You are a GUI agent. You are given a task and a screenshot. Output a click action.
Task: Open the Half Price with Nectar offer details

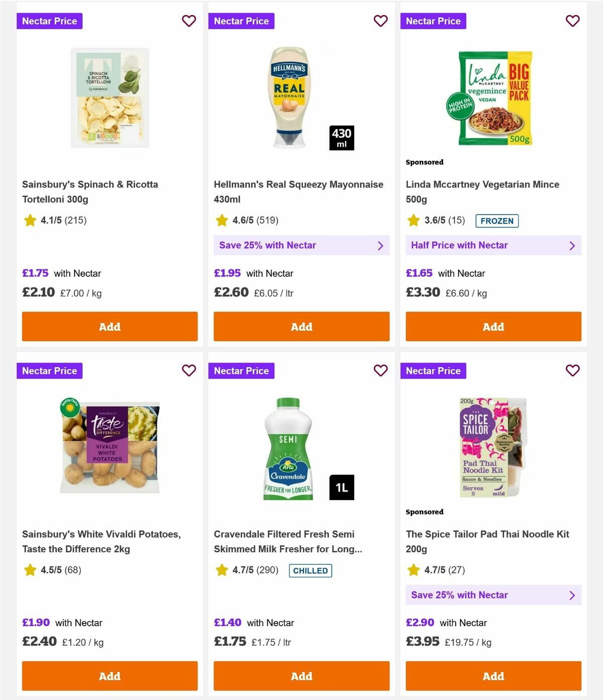(493, 245)
